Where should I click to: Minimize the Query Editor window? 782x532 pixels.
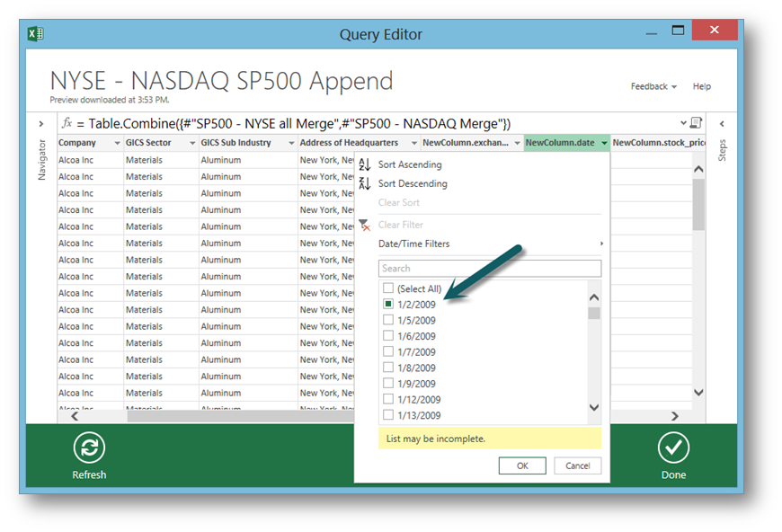pos(652,33)
